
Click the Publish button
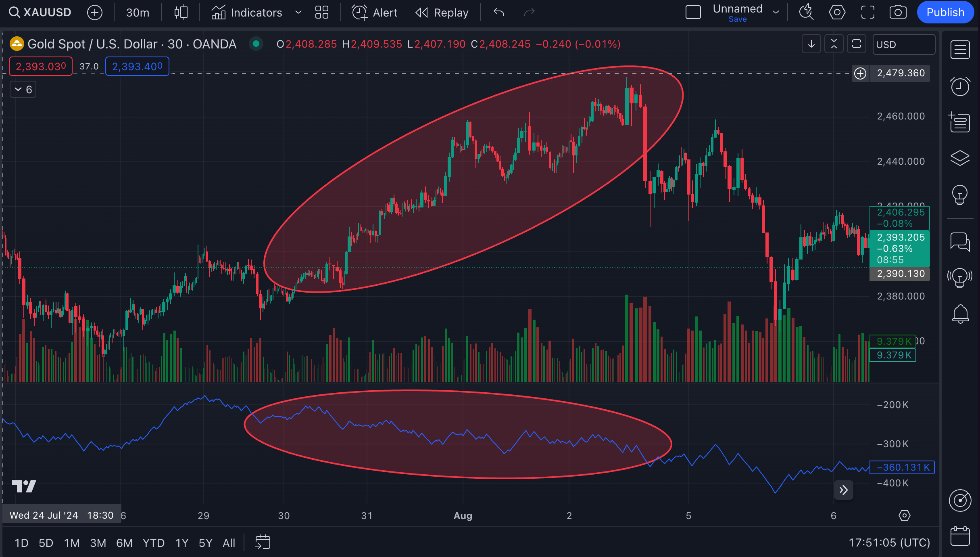pyautogui.click(x=945, y=13)
